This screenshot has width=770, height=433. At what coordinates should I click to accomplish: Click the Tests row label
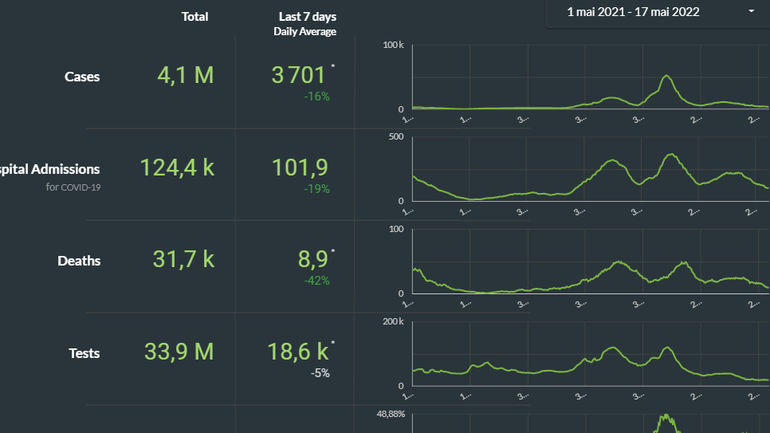(x=84, y=353)
